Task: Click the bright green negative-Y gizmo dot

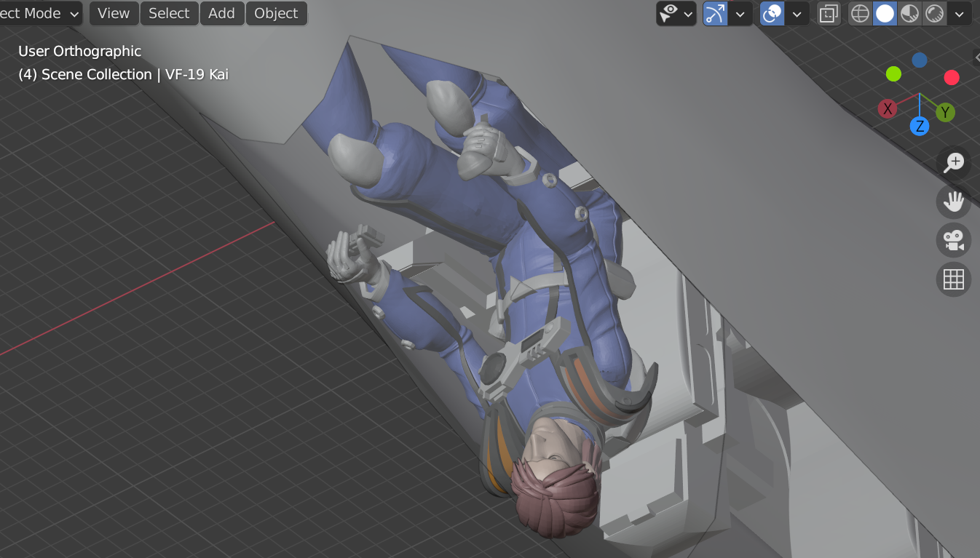Action: tap(893, 74)
